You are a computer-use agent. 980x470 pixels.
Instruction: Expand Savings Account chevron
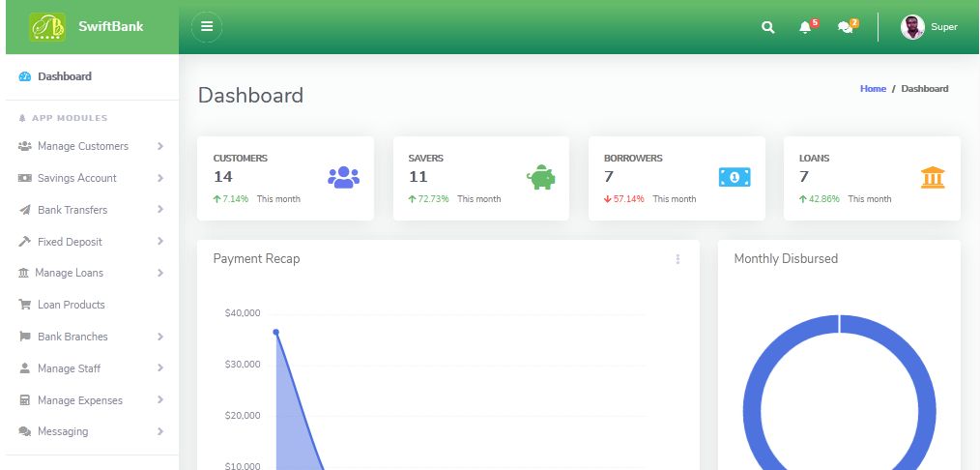(x=160, y=178)
